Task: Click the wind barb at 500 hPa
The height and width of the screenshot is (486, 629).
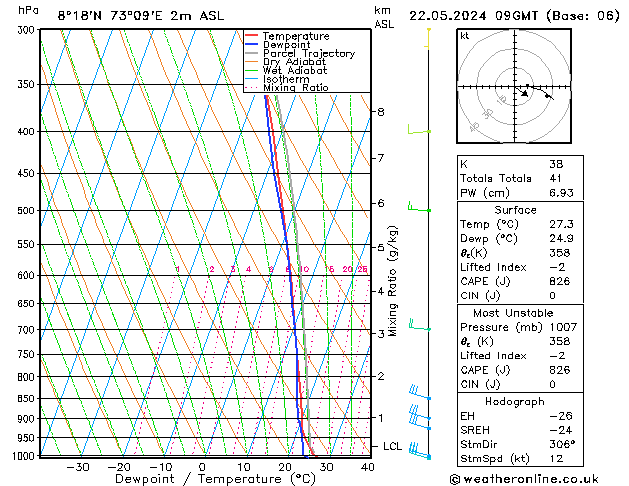Action: [419, 207]
